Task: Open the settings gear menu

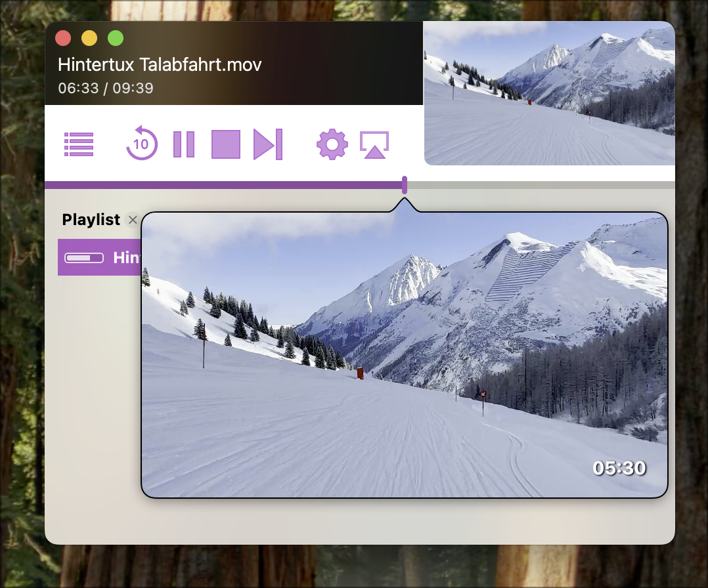Action: 332,144
